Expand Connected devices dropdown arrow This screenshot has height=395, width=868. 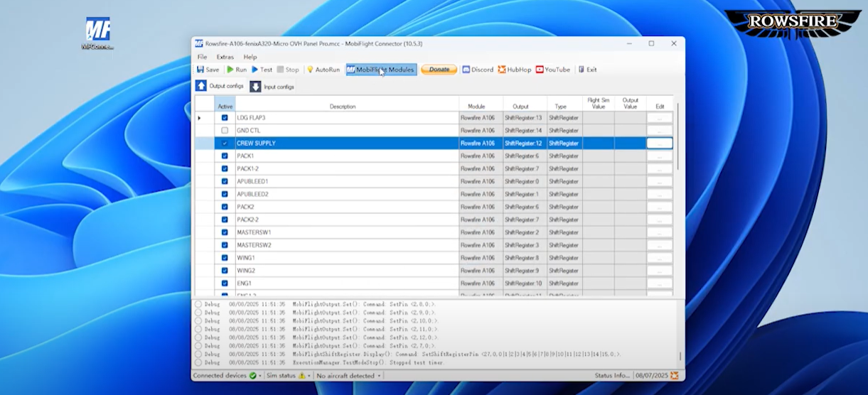260,375
